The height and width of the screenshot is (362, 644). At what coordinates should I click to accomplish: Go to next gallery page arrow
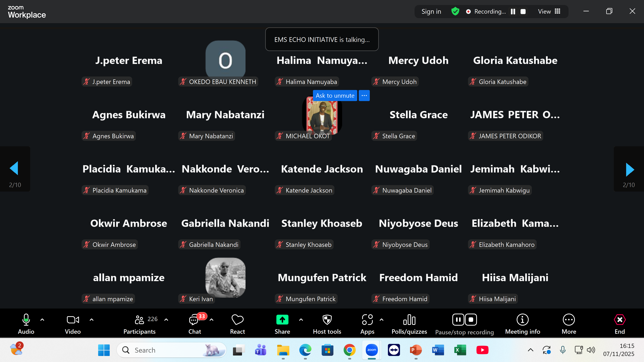pos(629,169)
